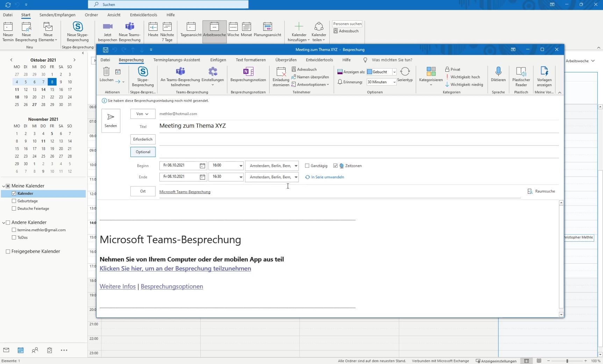Click Raumsuche room finder
Viewport: 603px width, 364px height.
(x=541, y=191)
